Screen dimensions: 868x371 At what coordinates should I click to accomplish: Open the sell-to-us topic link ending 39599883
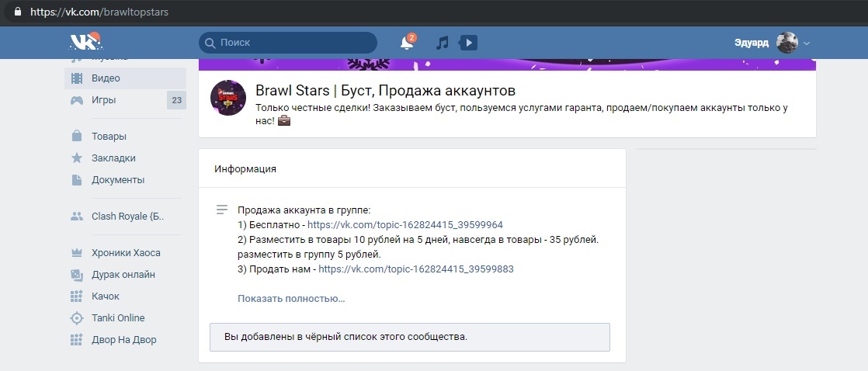pos(416,269)
